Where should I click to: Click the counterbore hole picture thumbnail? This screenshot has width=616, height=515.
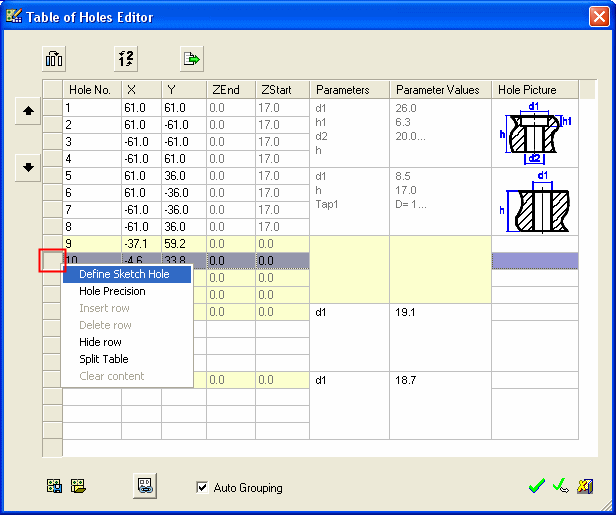click(x=535, y=133)
